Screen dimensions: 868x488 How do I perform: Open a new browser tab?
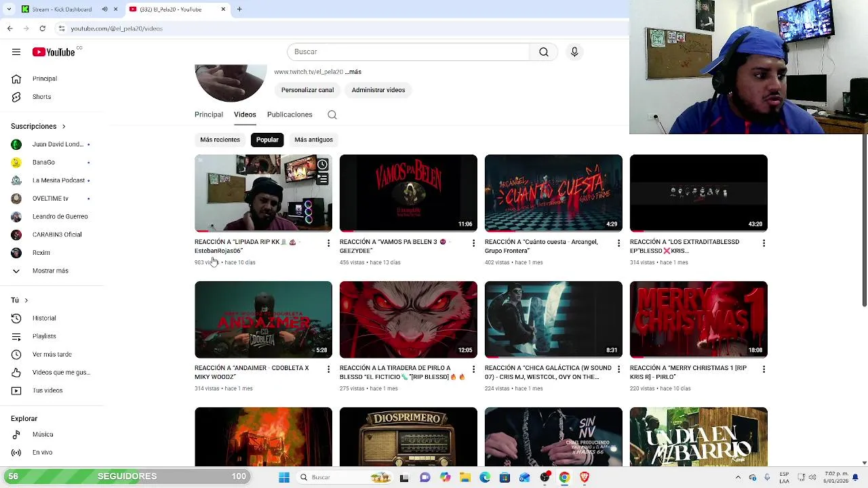(x=239, y=9)
